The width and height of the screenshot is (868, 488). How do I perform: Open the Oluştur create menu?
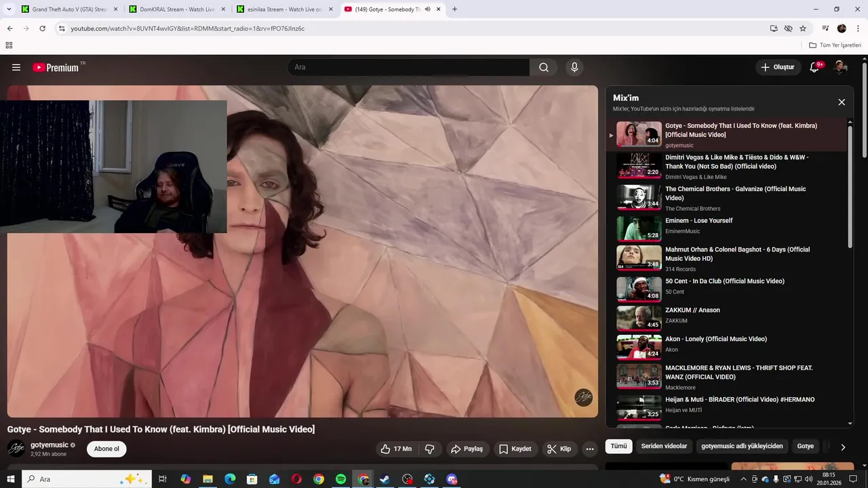coord(777,67)
